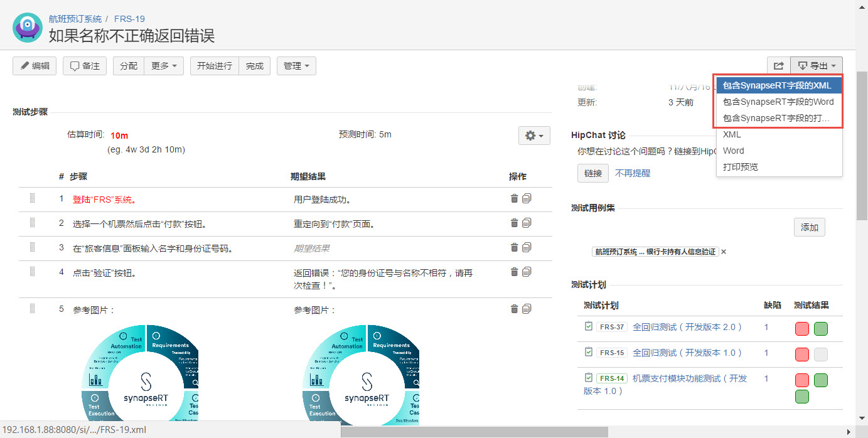Click the 开始进行 button
The image size is (868, 438).
tap(215, 66)
